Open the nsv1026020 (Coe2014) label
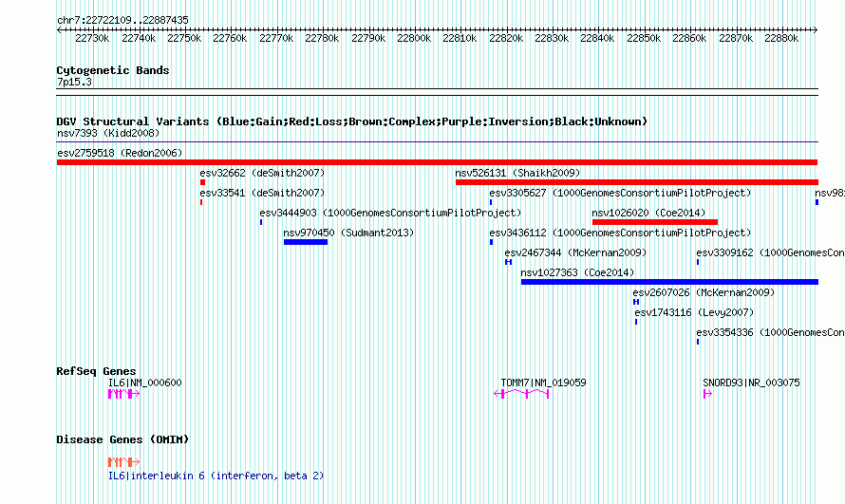 648,213
